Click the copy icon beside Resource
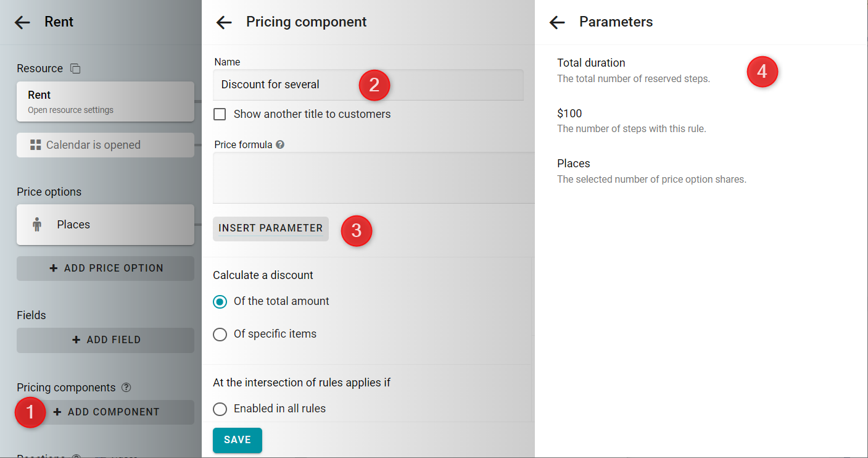This screenshot has height=458, width=868. click(75, 69)
